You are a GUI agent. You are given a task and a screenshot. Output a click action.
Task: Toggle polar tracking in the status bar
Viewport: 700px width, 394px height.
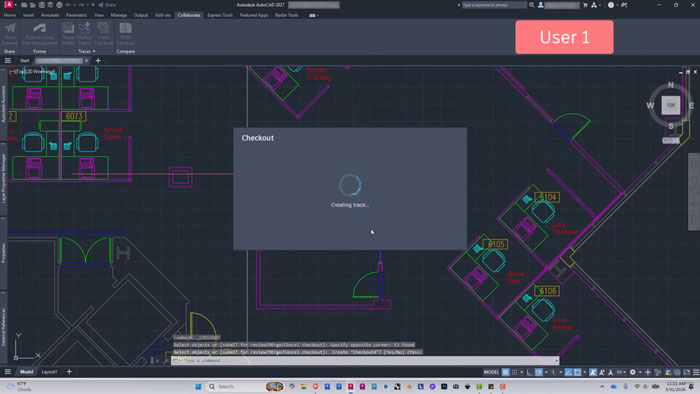pyautogui.click(x=539, y=372)
